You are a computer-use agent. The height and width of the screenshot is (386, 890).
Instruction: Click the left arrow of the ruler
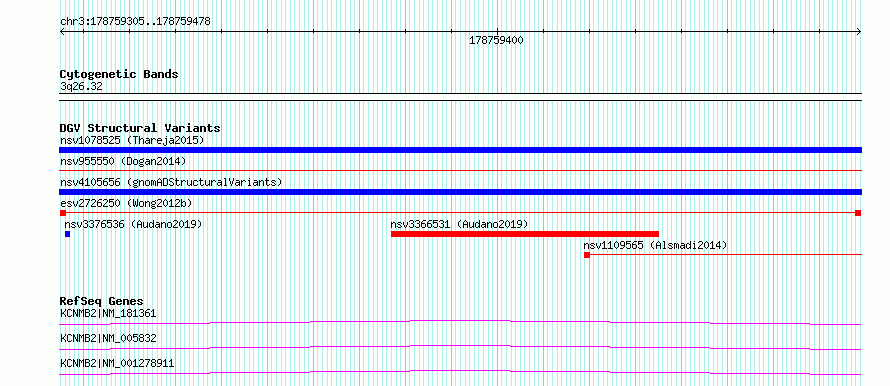[62, 31]
